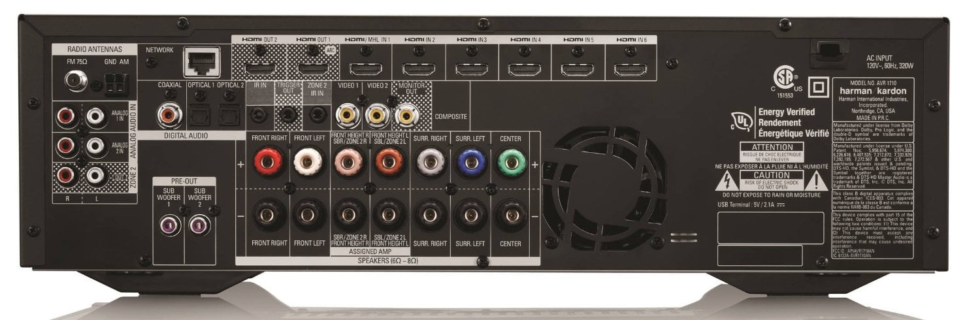Select the Analog 1 IN red right jack
The height and width of the screenshot is (320, 980).
[x=67, y=117]
